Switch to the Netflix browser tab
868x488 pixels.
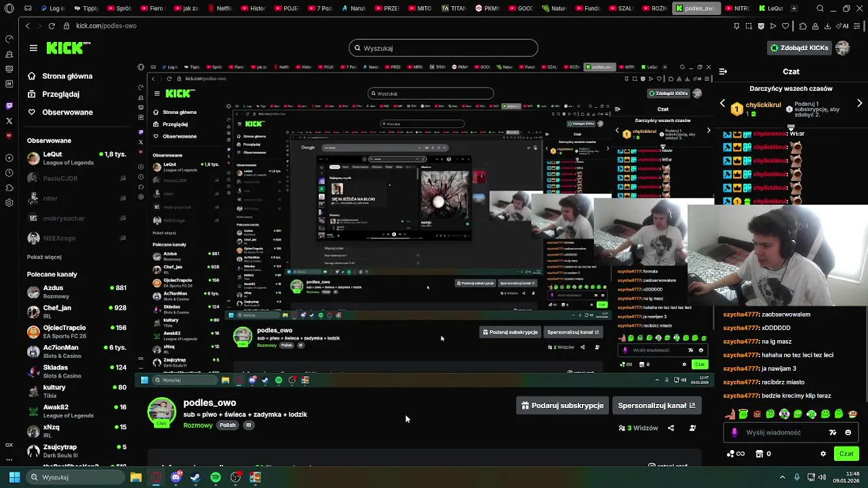220,9
